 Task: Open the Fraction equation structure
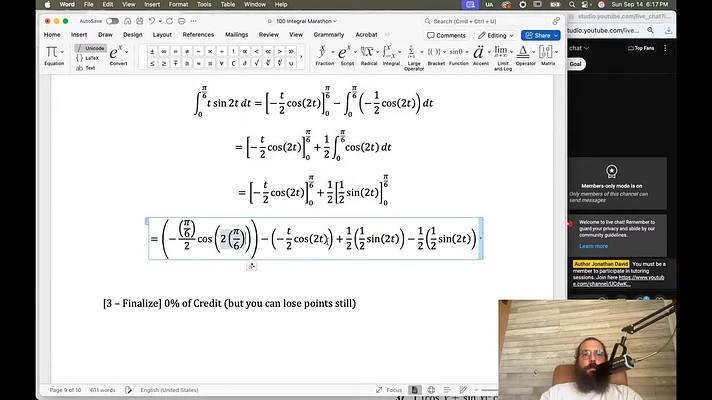(324, 52)
